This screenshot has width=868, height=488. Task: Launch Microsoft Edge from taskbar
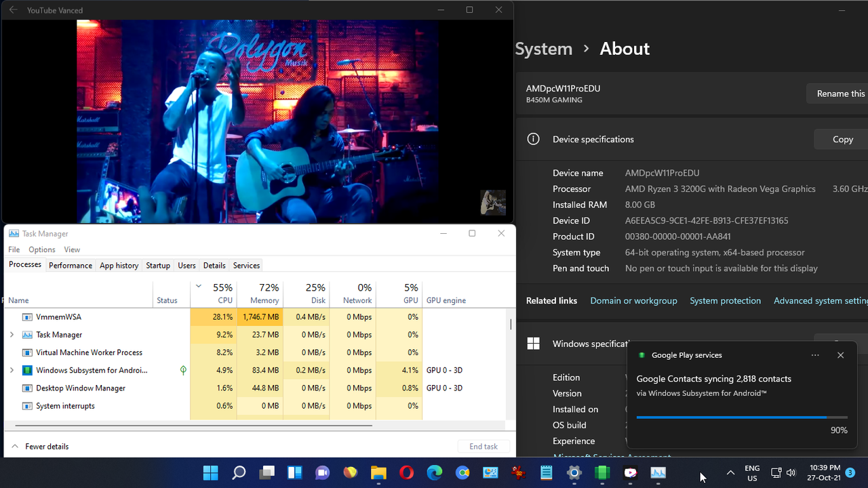(x=435, y=472)
